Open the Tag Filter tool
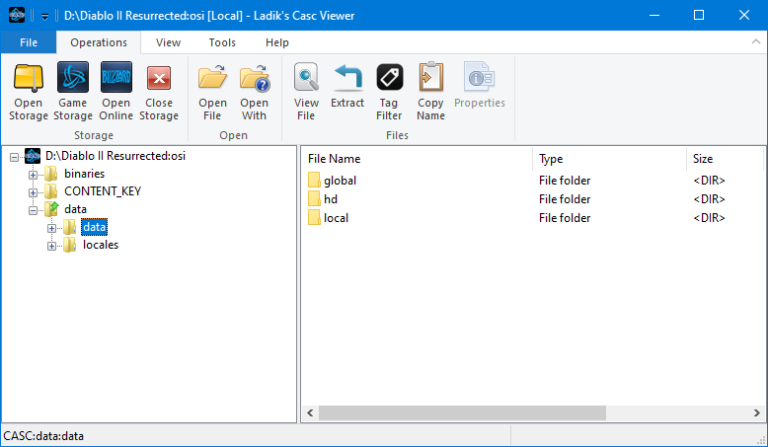Viewport: 768px width, 447px height. tap(389, 79)
